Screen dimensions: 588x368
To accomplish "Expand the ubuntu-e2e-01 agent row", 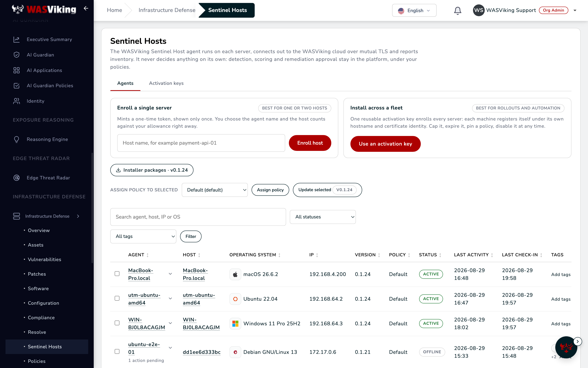I will (170, 348).
